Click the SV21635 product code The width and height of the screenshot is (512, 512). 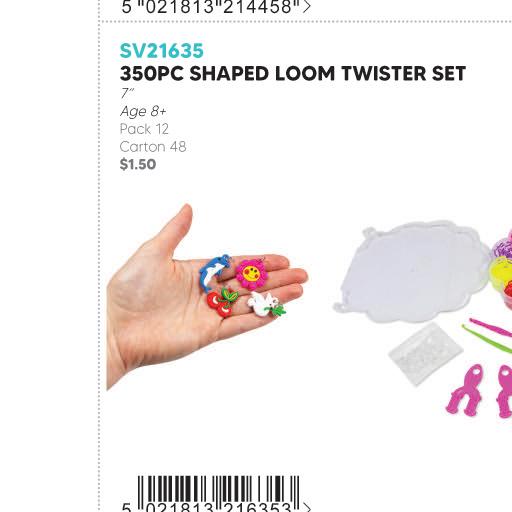point(161,51)
